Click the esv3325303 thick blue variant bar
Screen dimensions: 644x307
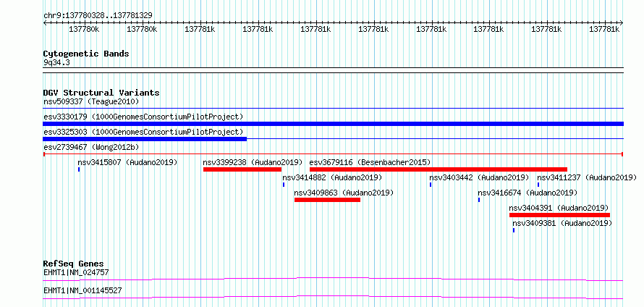pos(145,139)
